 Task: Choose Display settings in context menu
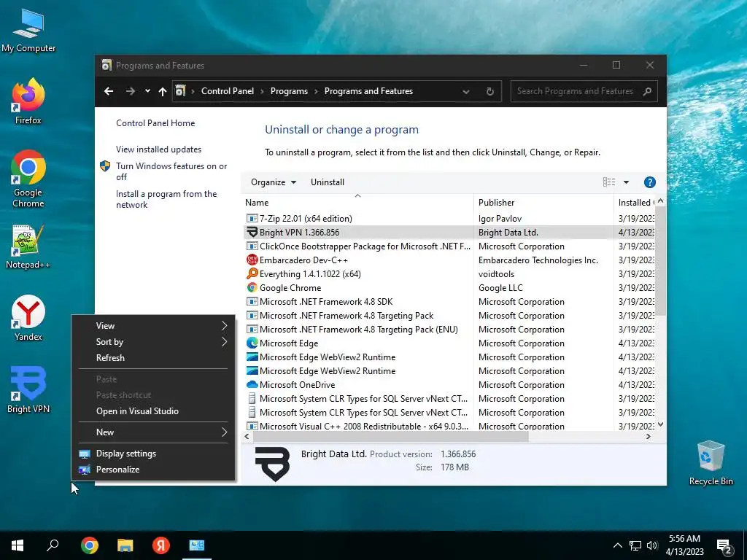click(x=153, y=454)
